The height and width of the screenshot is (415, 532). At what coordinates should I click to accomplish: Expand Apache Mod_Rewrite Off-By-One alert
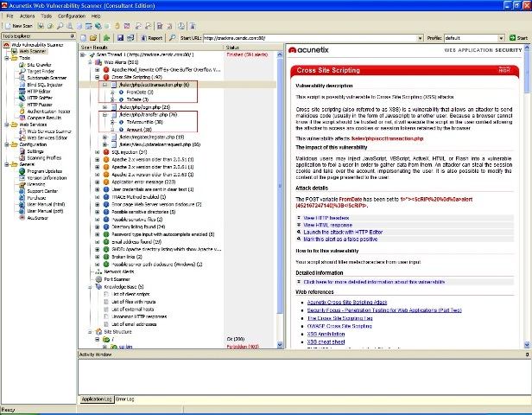pyautogui.click(x=98, y=70)
